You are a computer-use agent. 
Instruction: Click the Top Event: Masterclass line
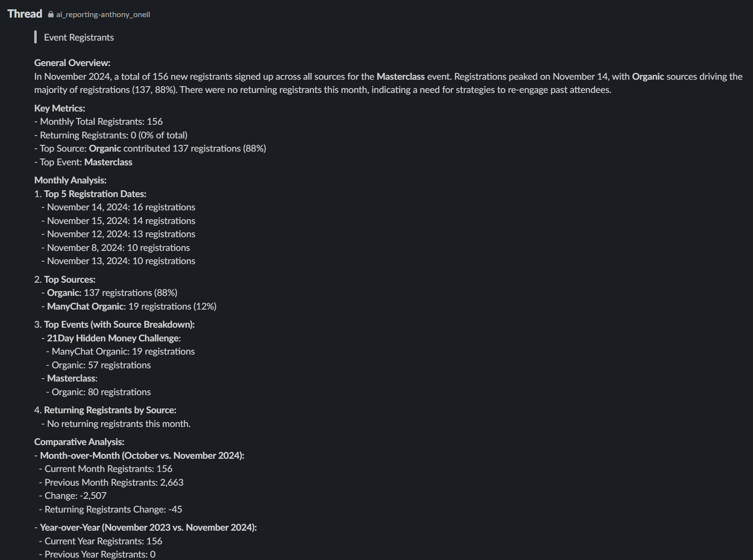(x=83, y=162)
